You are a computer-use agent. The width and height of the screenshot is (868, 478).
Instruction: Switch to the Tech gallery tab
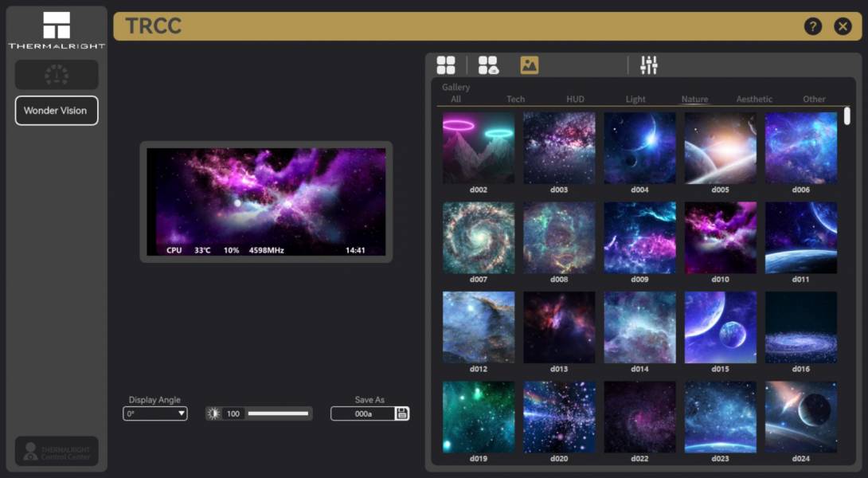tap(515, 100)
